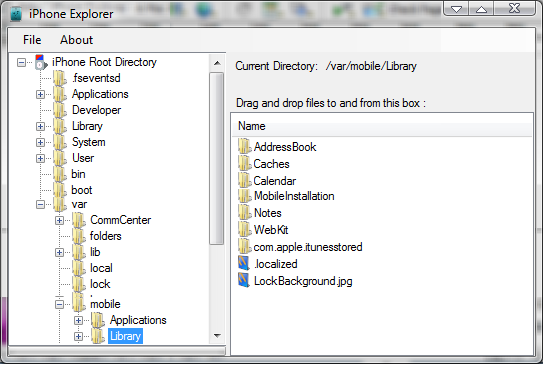Select the System tree label
The width and height of the screenshot is (545, 366).
click(x=89, y=142)
